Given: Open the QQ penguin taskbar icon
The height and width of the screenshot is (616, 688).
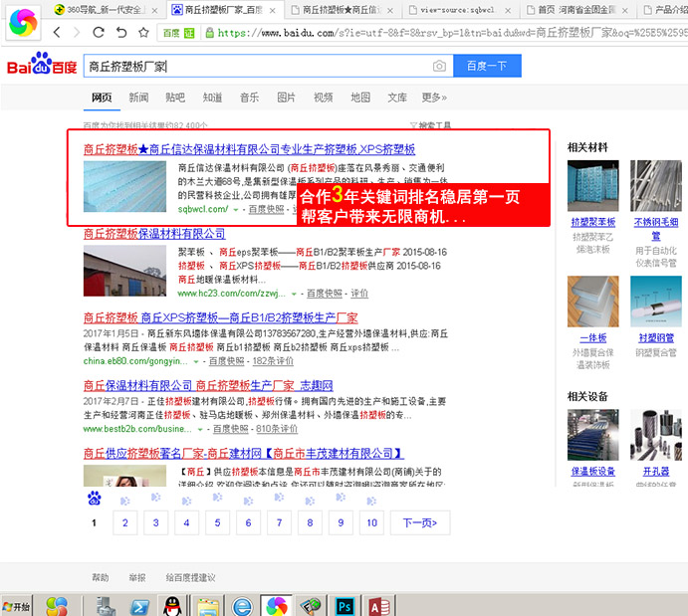Looking at the screenshot, I should click(x=172, y=607).
